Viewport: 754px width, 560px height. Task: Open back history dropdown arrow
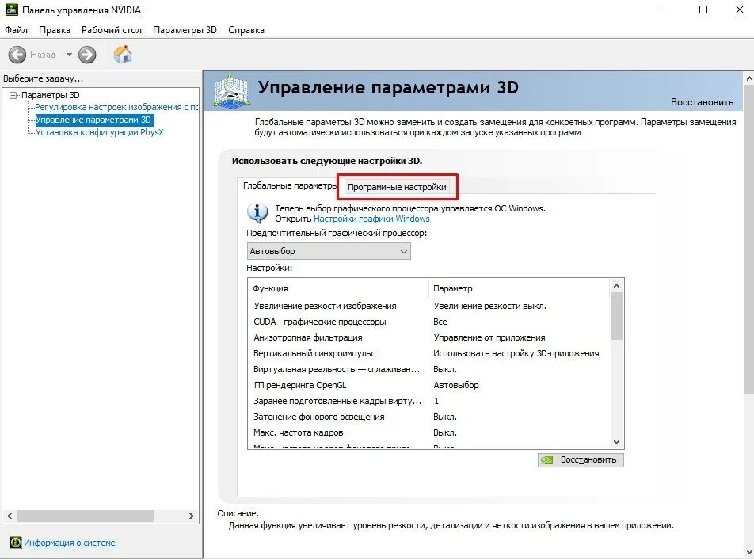(x=69, y=55)
